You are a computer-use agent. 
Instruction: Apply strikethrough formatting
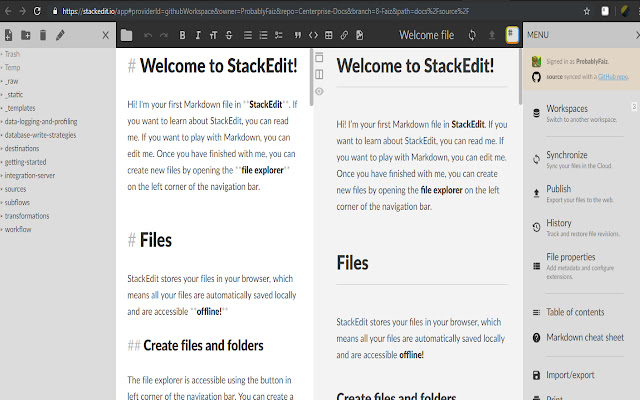click(229, 35)
